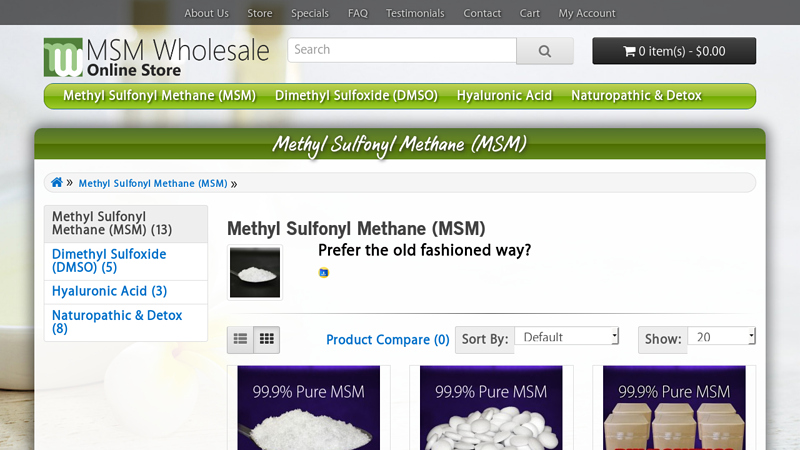Open the Show count dropdown
The image size is (800, 450).
click(721, 337)
